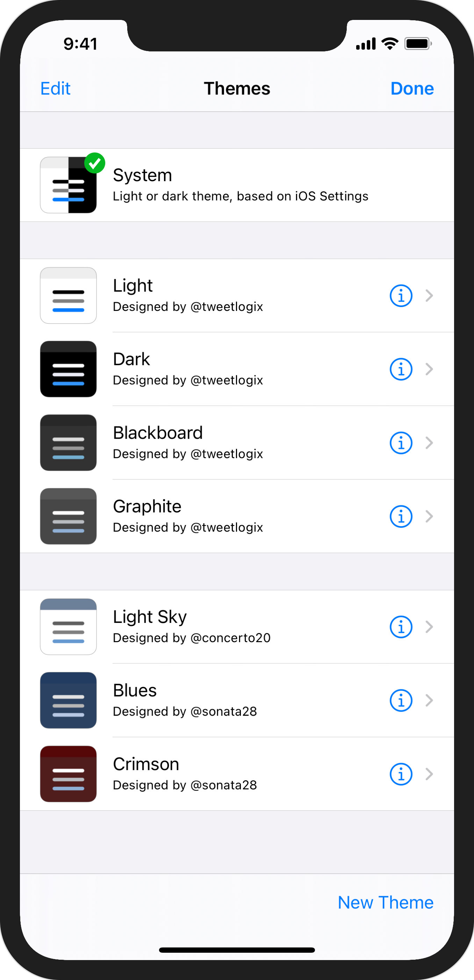
Task: Tap the Edit button
Action: pos(56,88)
